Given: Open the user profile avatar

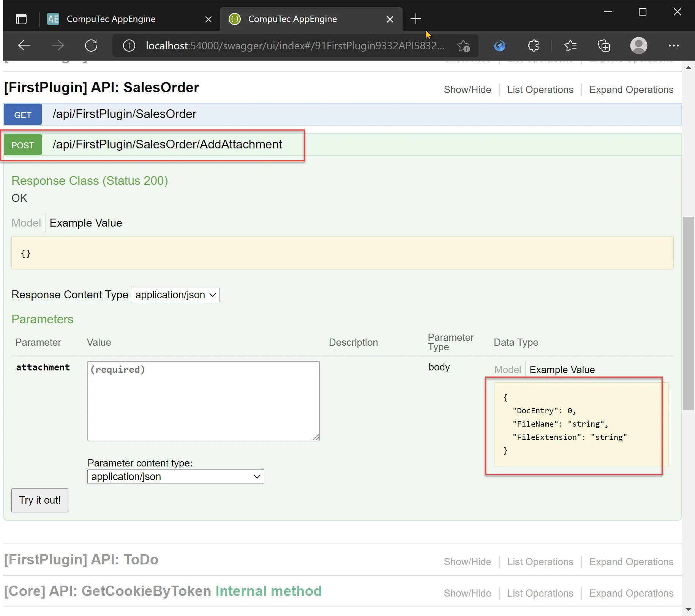Looking at the screenshot, I should pos(638,46).
